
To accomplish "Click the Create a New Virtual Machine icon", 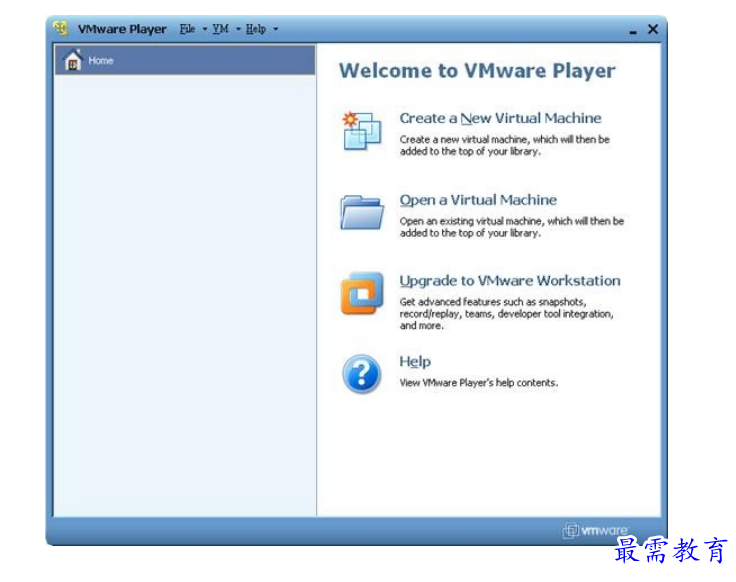I will (362, 131).
